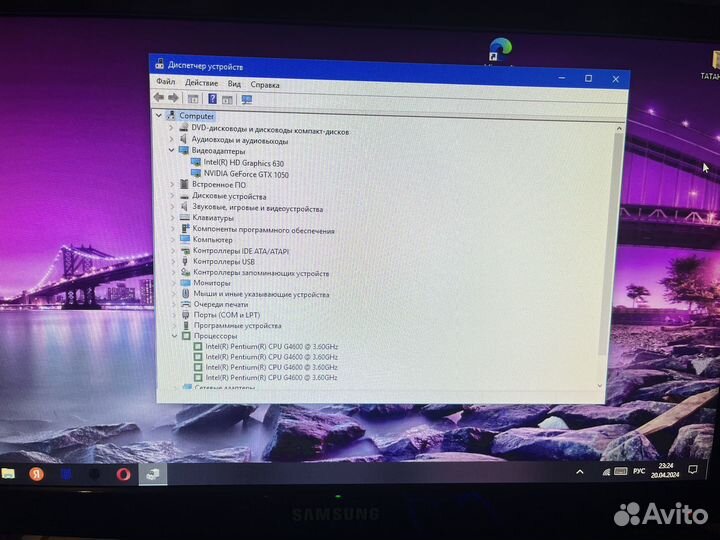Select the first Pentium G4600 processor entry
This screenshot has width=720, height=540.
pos(271,346)
